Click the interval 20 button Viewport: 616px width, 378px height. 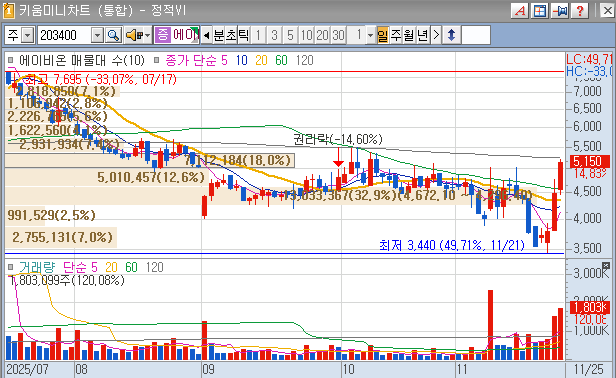tap(322, 35)
